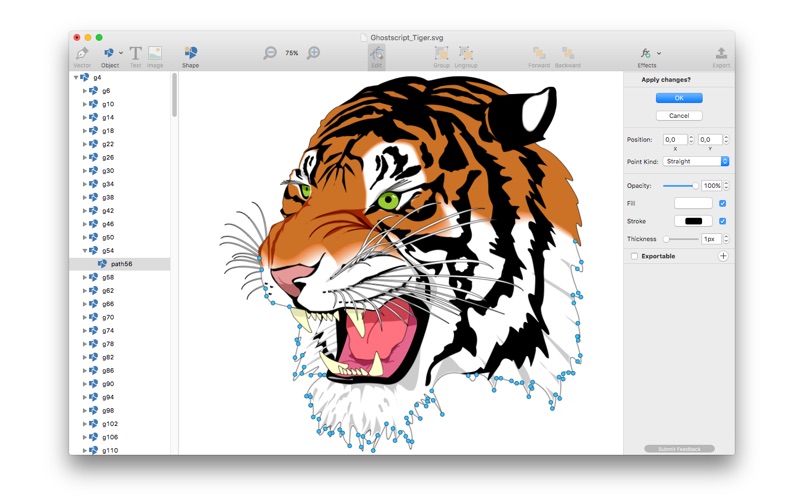Choose the Object tool icon

click(109, 53)
